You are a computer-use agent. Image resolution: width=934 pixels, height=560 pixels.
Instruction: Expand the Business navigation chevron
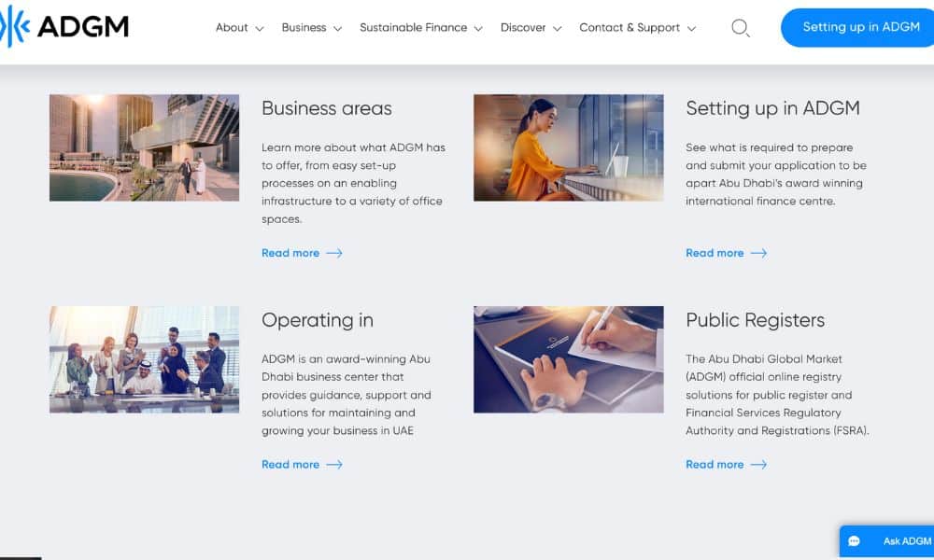click(x=337, y=28)
